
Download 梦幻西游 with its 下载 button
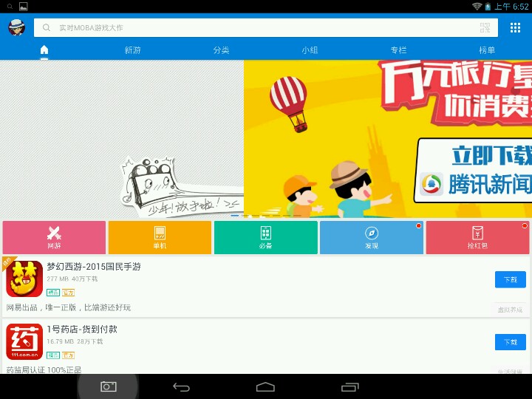pos(511,279)
